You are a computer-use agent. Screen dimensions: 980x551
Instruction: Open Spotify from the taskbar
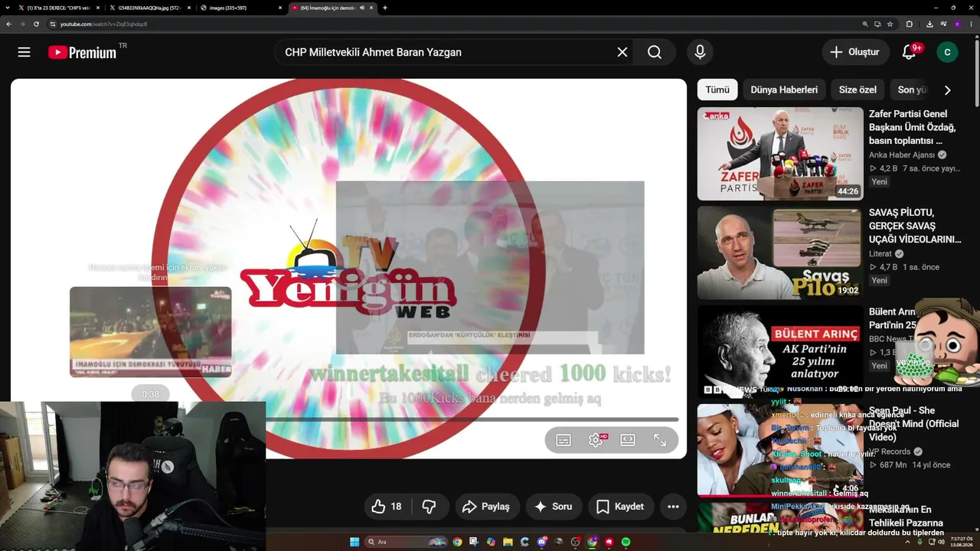(x=626, y=542)
